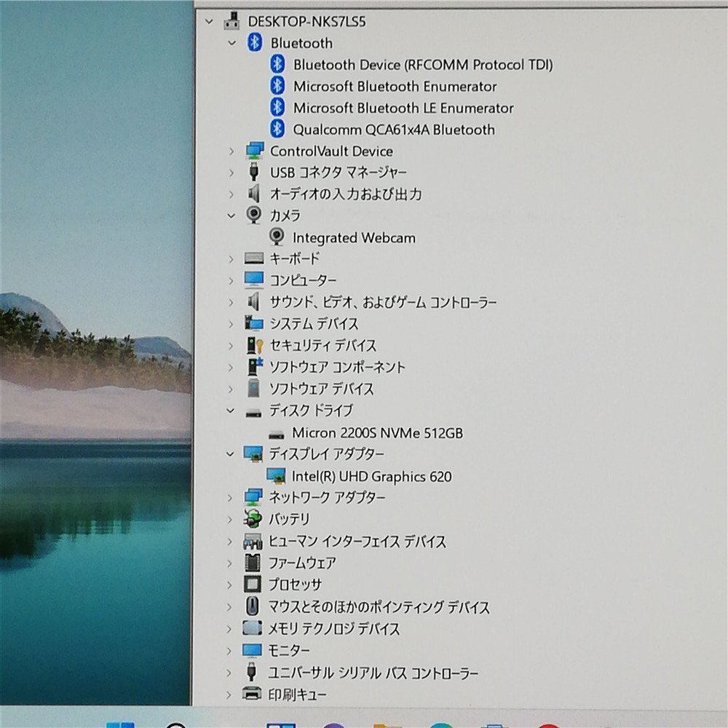Click the Intel(R) UHD Graphics 620 icon
Viewport: 728px width, 728px height.
click(276, 476)
